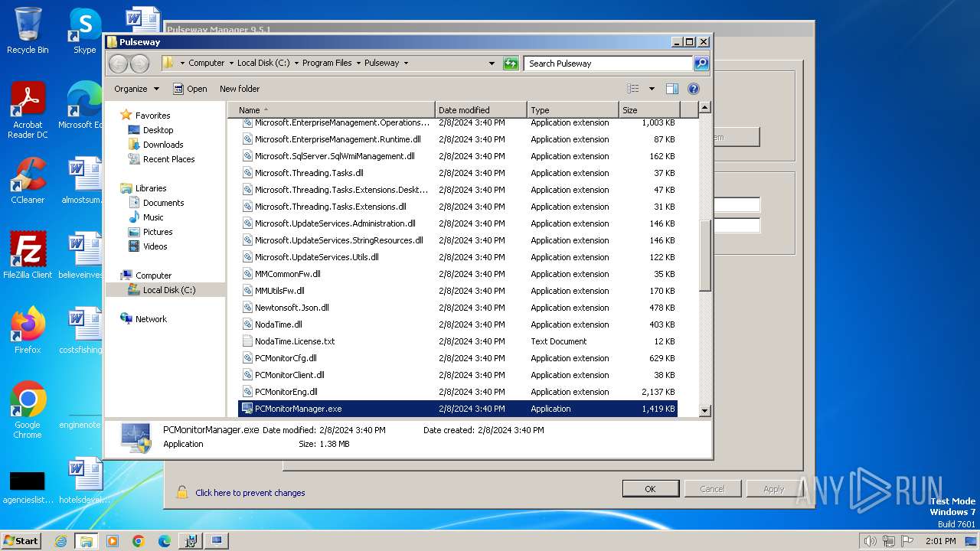Select the NodaTime.License.txt file
Screen dimensions: 980x551
(458, 341)
